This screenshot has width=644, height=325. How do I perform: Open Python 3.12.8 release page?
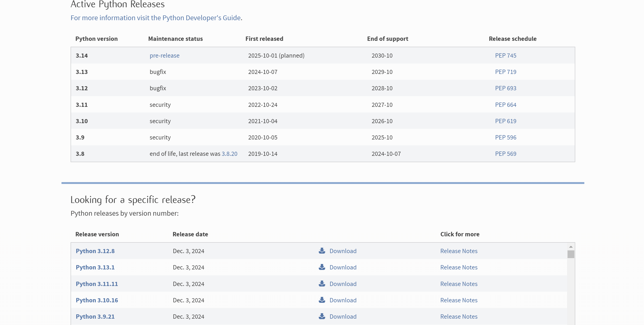coord(95,251)
